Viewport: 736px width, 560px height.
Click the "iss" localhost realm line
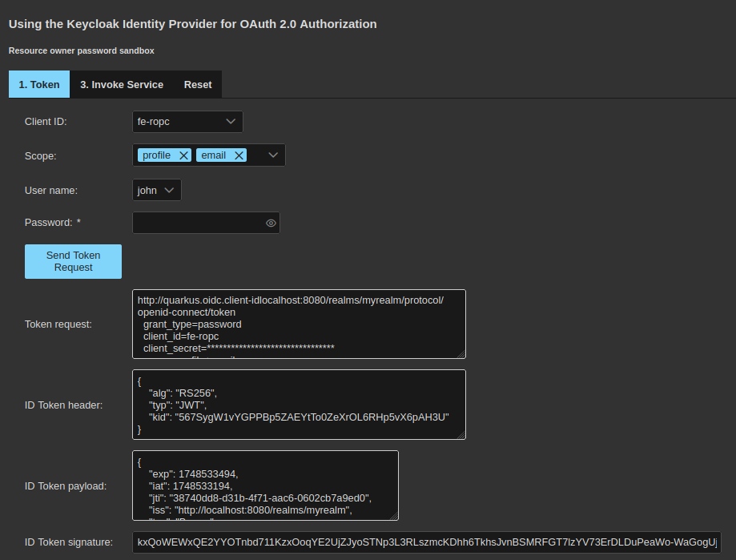pos(250,510)
